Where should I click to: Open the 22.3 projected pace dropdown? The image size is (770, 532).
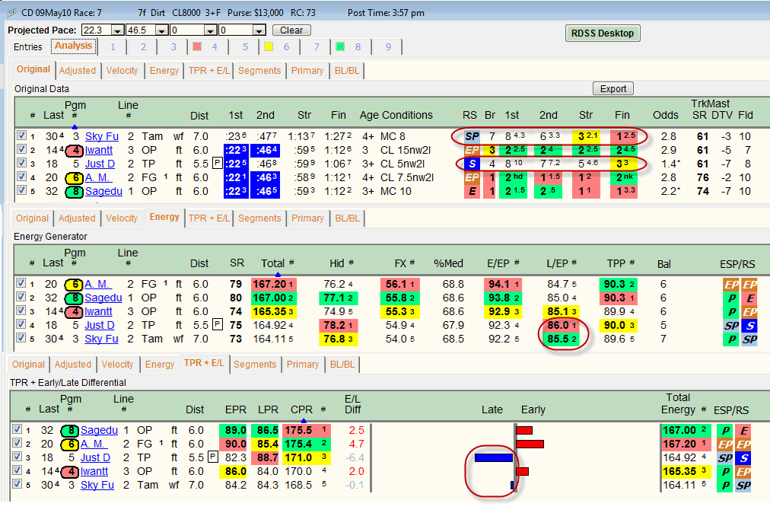[117, 30]
